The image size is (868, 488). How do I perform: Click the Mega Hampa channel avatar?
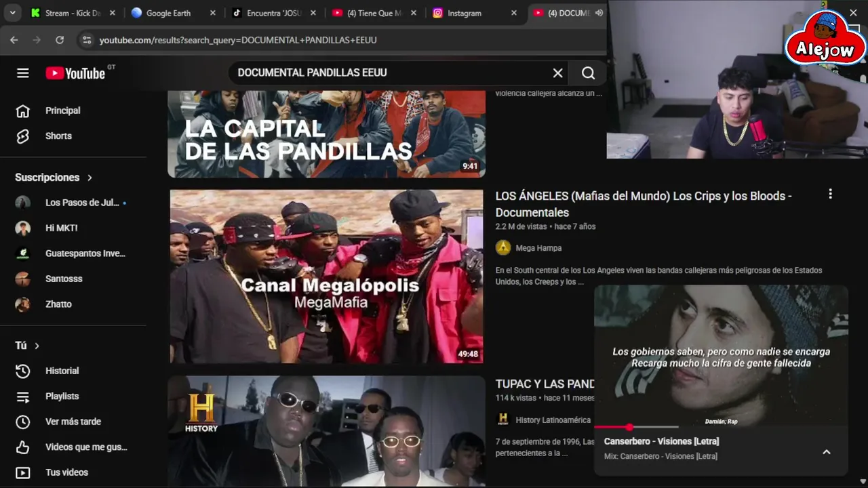(x=503, y=248)
